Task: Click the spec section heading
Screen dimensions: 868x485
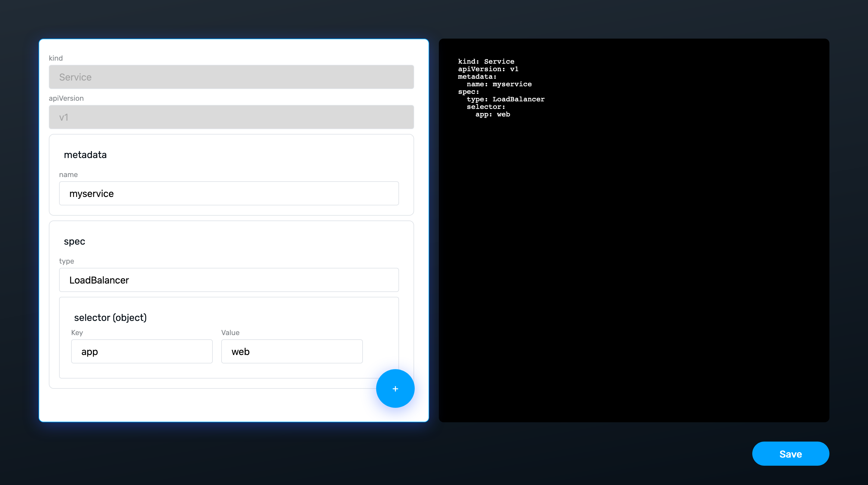Action: click(x=74, y=242)
